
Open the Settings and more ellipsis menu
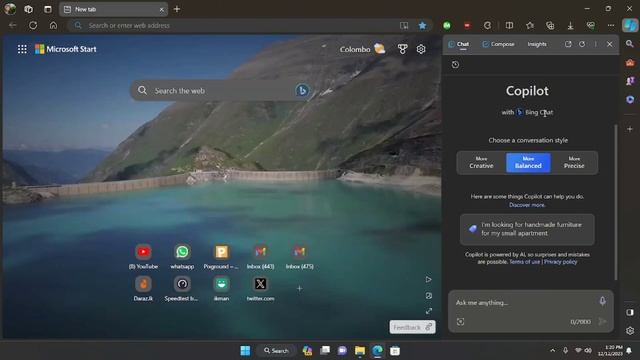[x=611, y=25]
